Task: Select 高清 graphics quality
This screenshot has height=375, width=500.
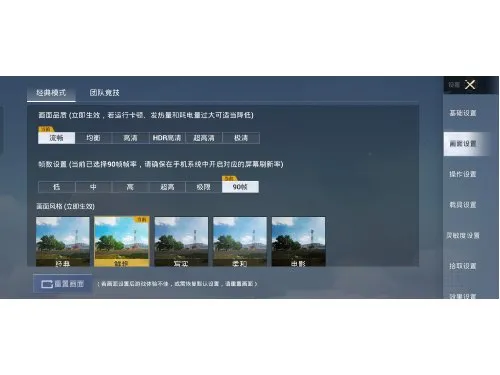Action: pos(130,138)
